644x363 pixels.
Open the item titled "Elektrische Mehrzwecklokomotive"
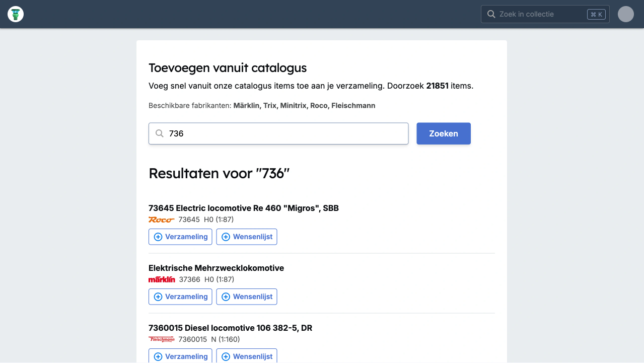216,268
